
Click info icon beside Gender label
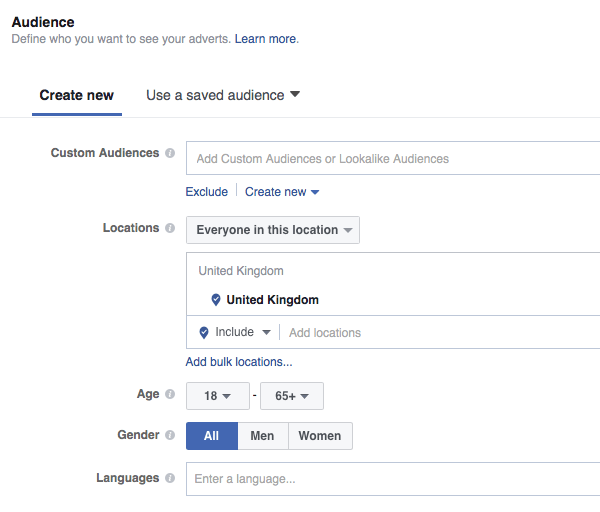click(x=170, y=436)
